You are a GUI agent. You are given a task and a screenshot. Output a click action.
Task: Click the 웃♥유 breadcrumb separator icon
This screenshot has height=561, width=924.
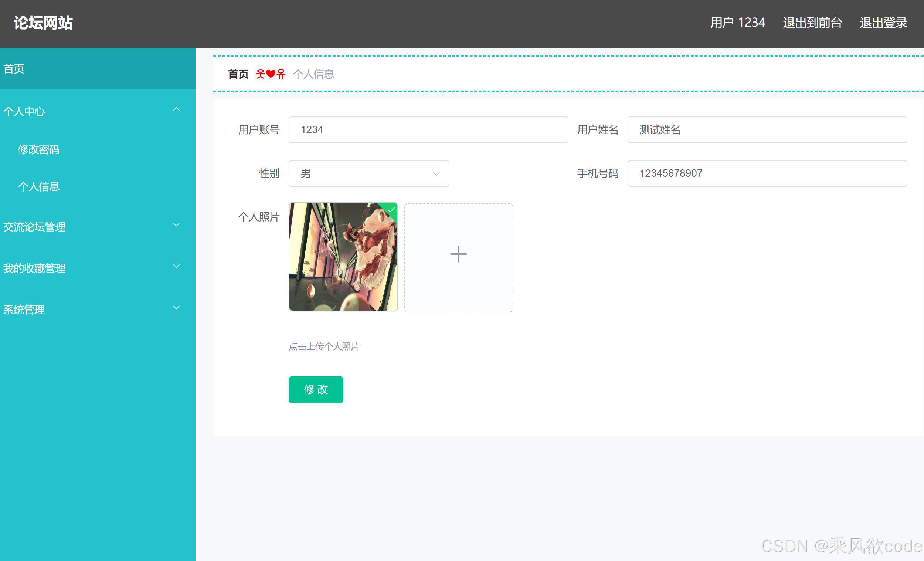click(271, 74)
